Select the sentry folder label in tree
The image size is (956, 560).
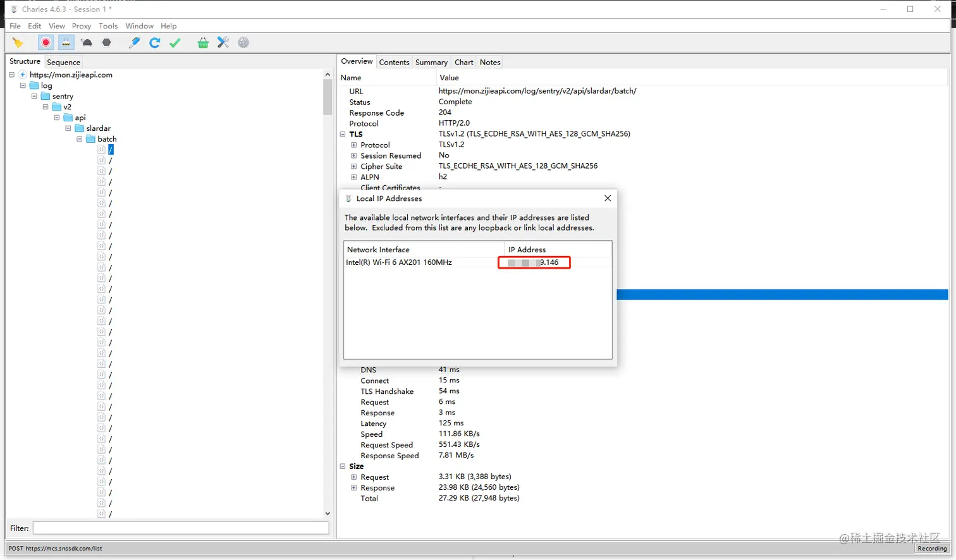tap(63, 96)
